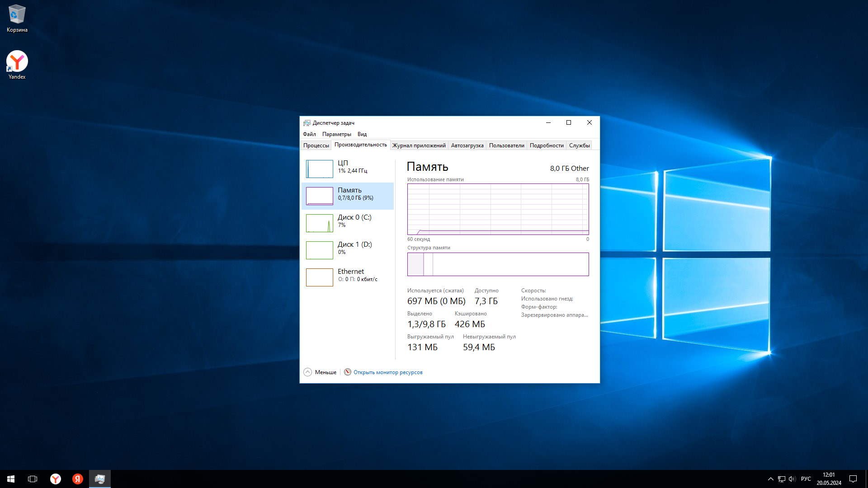Click the Открыть монитор ресурсов link
868x488 pixels.
[x=388, y=372]
